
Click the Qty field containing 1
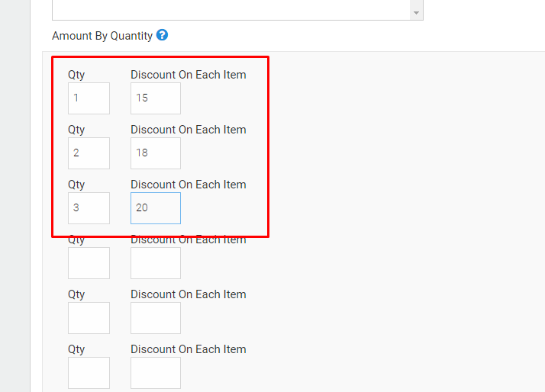click(x=89, y=98)
